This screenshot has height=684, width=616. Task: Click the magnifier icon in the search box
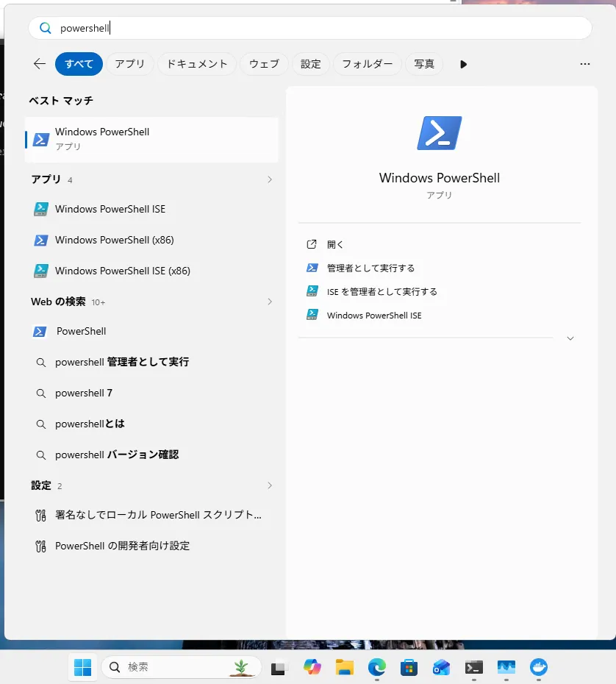pyautogui.click(x=46, y=28)
